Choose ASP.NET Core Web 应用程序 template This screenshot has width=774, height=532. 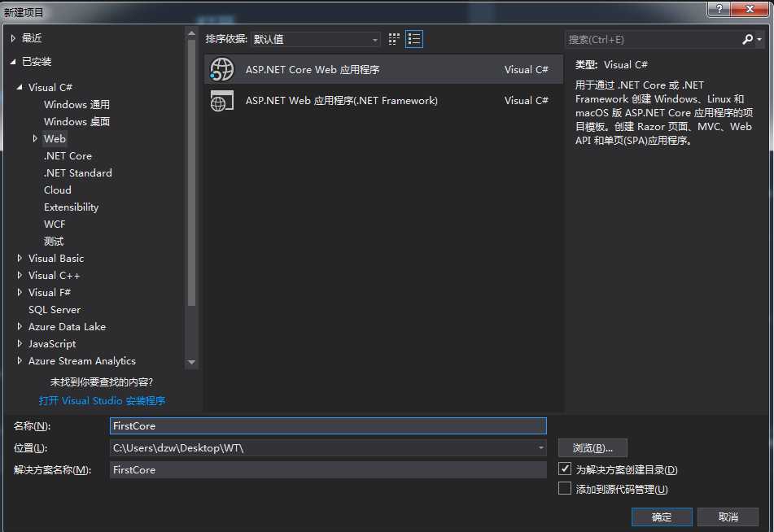click(x=383, y=70)
